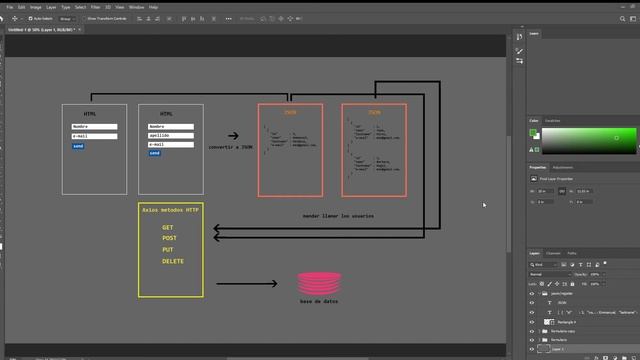Pick a shade in the green color field
The width and height of the screenshot is (640, 360).
[x=589, y=141]
